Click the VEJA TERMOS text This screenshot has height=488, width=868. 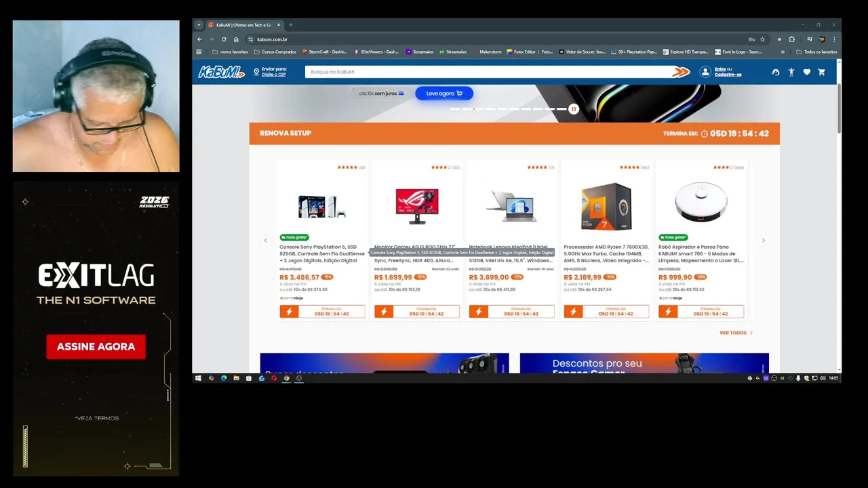coord(96,418)
